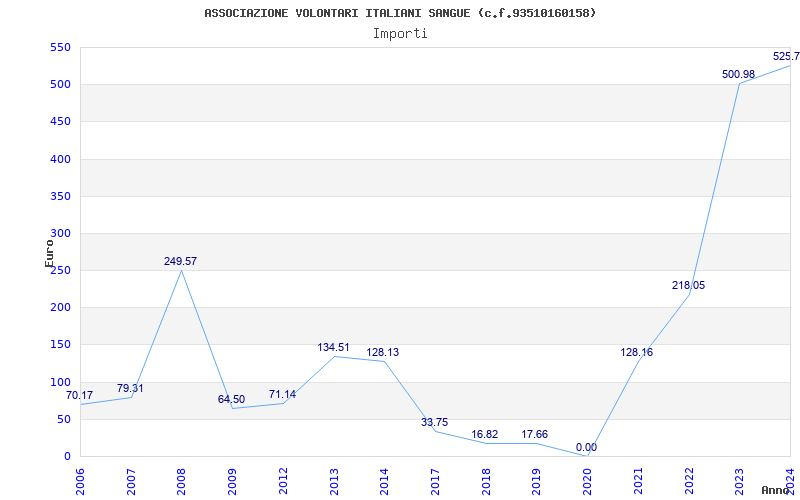The image size is (800, 500).
Task: Select the 16.82 data label
Action: 485,435
